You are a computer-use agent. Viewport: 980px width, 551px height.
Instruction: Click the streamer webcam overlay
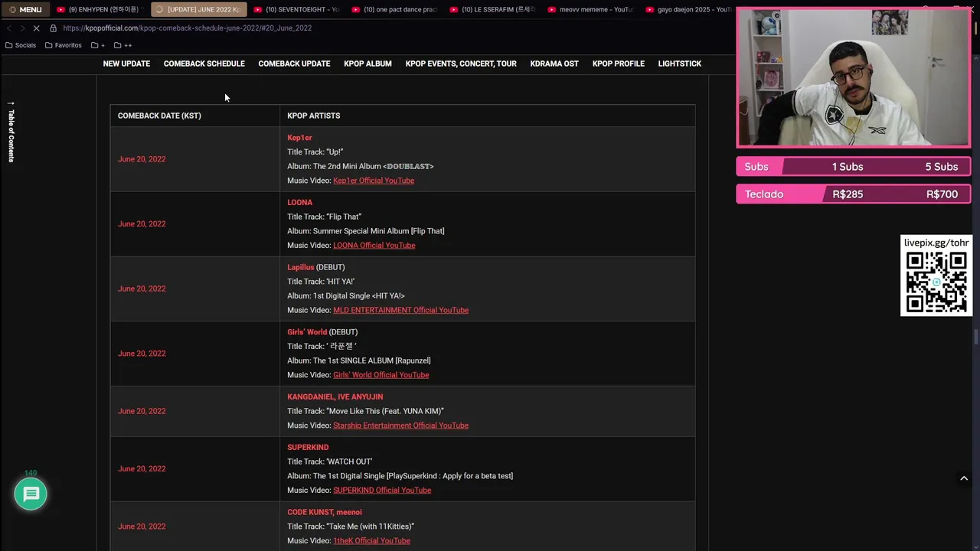click(x=853, y=77)
